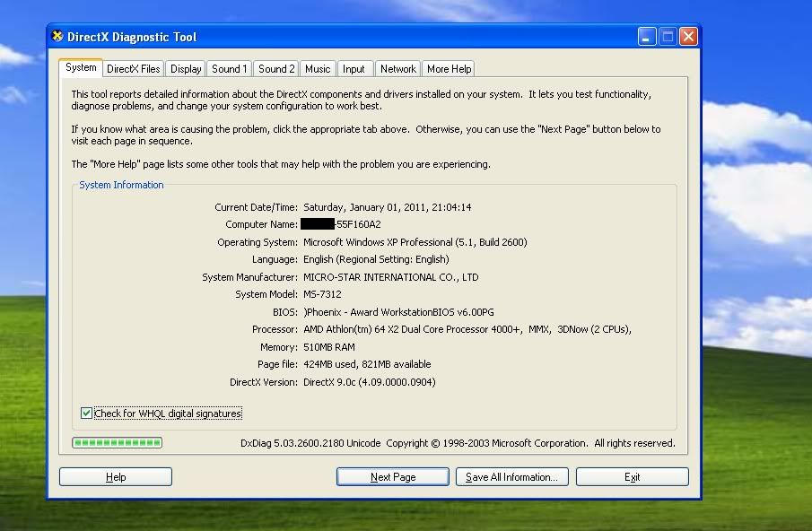Switch to the DirectX Files tab

[133, 69]
